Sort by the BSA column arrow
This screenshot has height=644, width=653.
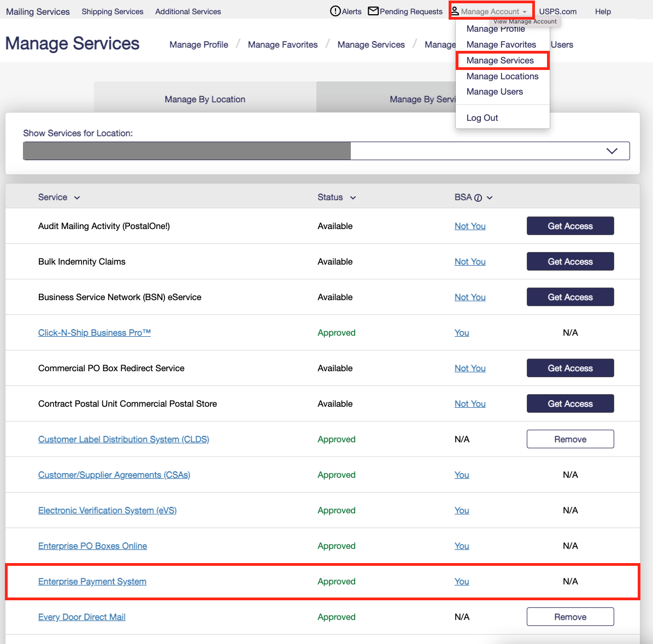click(x=490, y=198)
